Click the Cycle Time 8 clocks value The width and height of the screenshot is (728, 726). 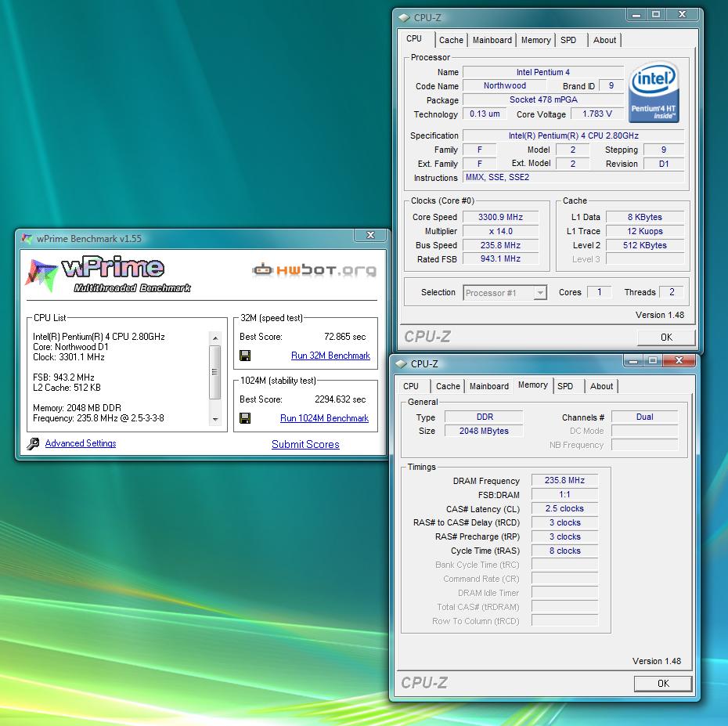(564, 551)
